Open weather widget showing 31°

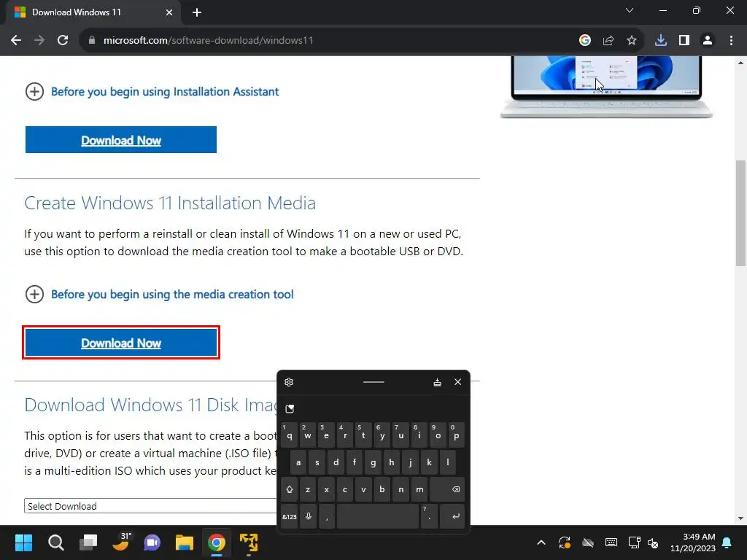pos(120,542)
